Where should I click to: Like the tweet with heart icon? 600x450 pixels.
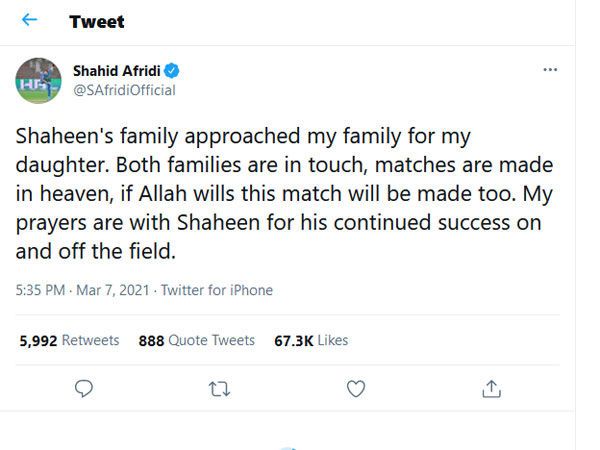point(355,387)
